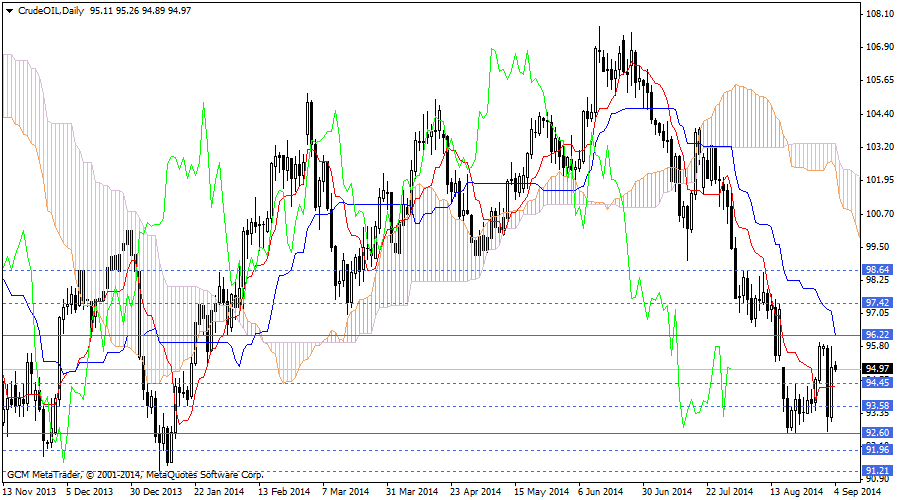
Task: Click the 96.22 horizontal line label
Action: tap(877, 334)
